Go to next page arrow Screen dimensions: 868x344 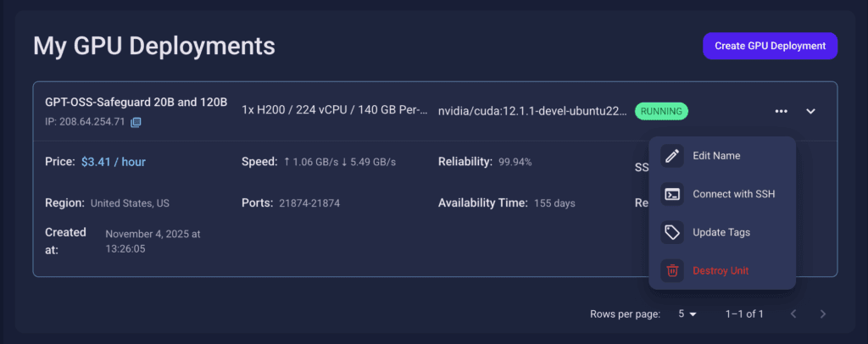tap(822, 314)
